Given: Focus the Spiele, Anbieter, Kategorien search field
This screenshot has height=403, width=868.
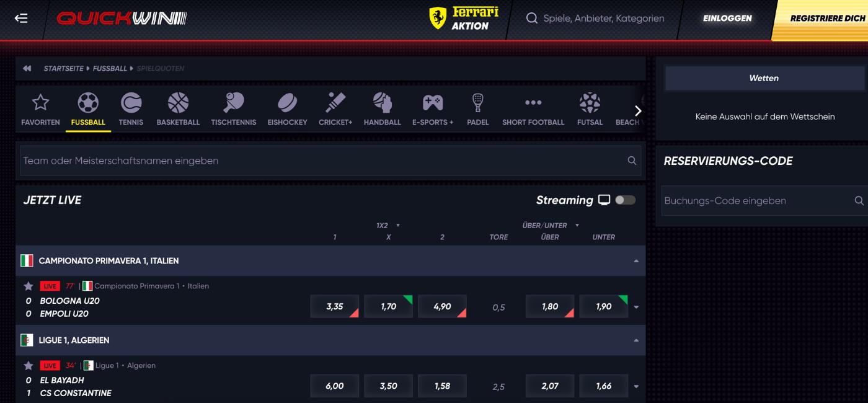Looking at the screenshot, I should click(603, 19).
